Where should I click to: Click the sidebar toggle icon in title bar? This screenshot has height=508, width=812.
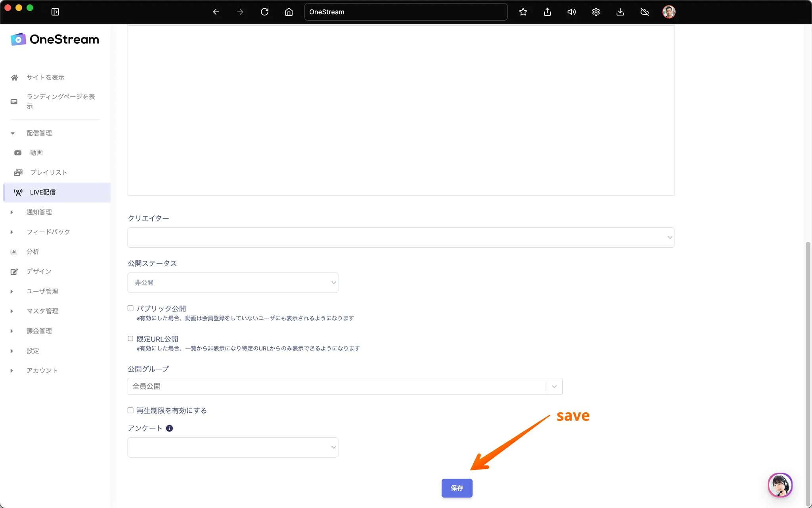point(55,12)
